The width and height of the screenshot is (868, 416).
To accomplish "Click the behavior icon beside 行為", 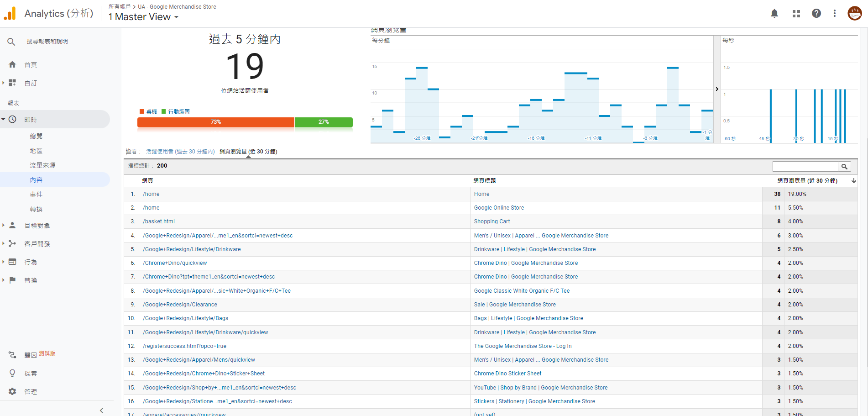I will pyautogui.click(x=12, y=262).
